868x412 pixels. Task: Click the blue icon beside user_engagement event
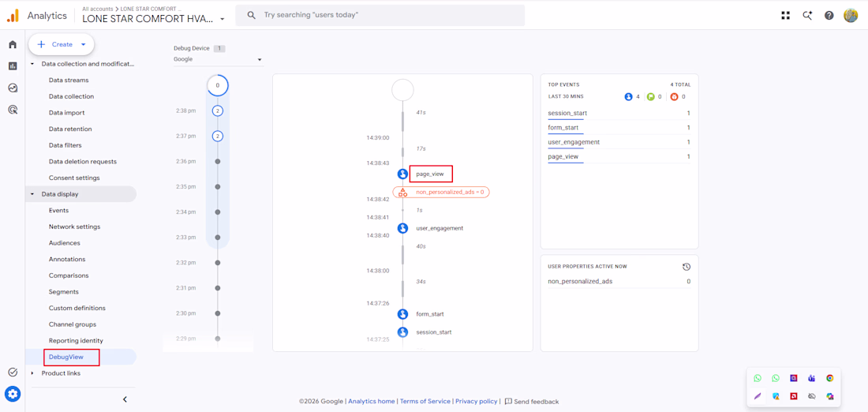click(x=403, y=227)
